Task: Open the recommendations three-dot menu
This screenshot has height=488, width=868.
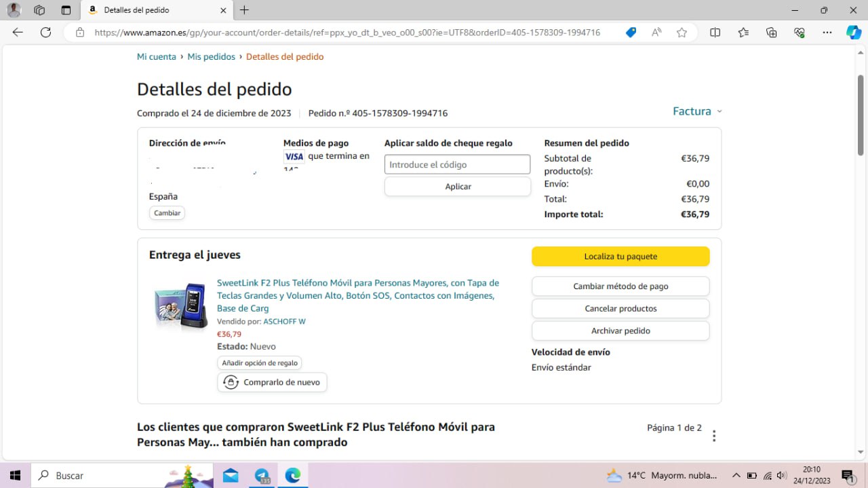Action: point(714,436)
